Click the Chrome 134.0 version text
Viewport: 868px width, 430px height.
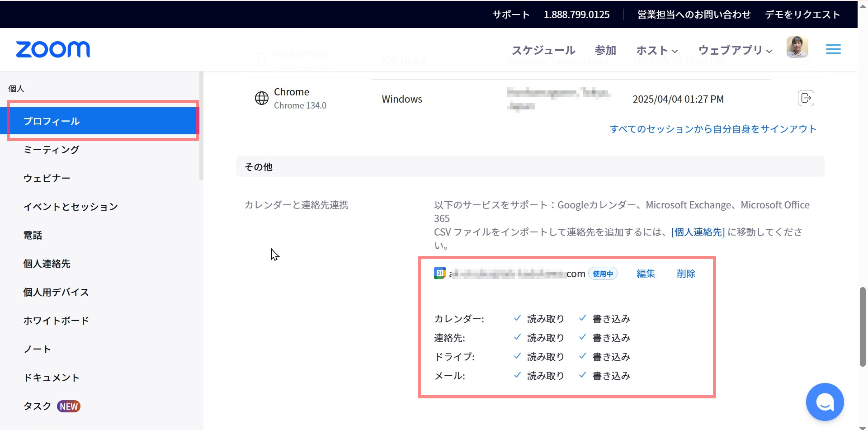300,105
